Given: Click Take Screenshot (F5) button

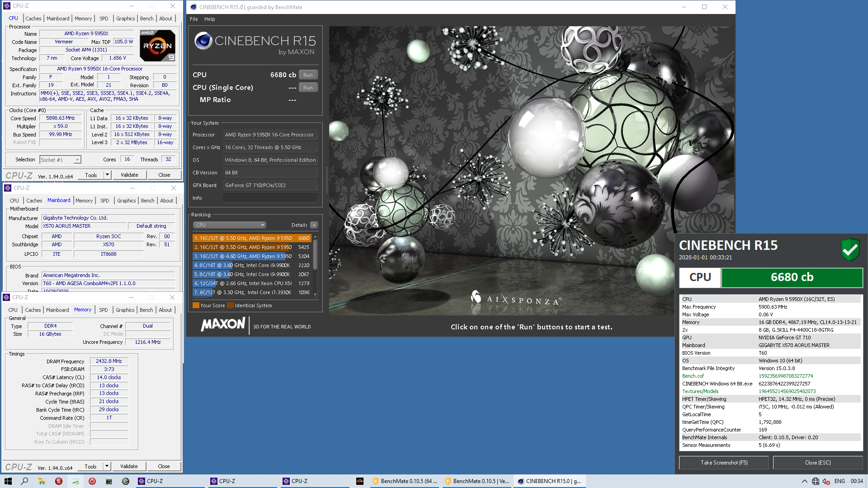Looking at the screenshot, I should point(724,463).
